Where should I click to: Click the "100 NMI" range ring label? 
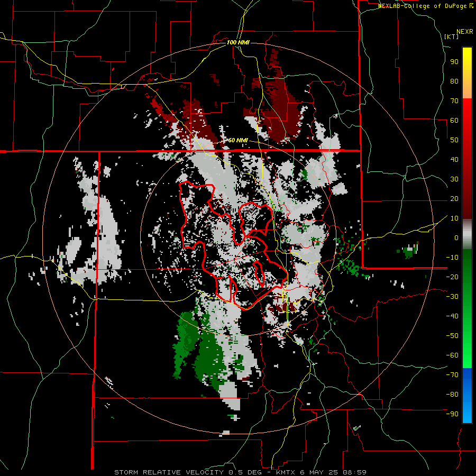click(238, 42)
